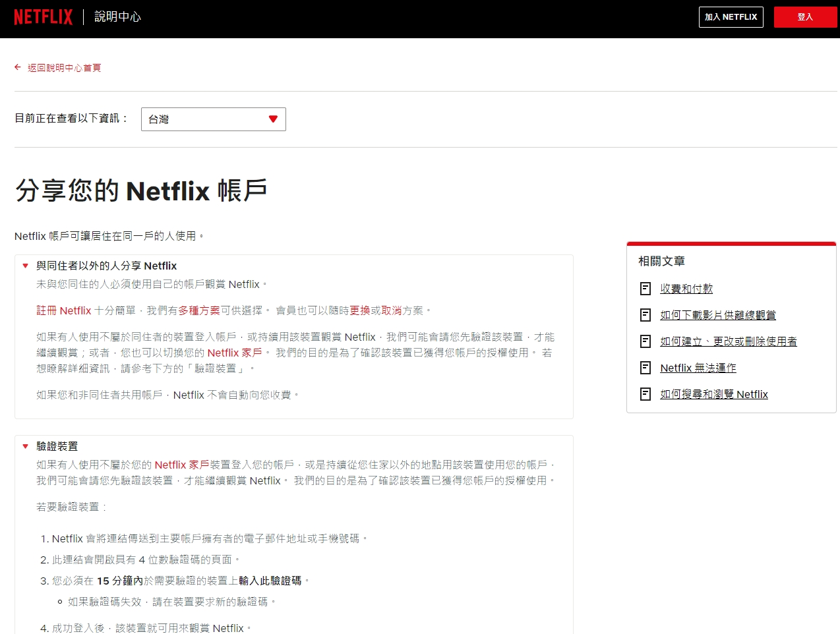Follow the 取消 link

coord(392,310)
